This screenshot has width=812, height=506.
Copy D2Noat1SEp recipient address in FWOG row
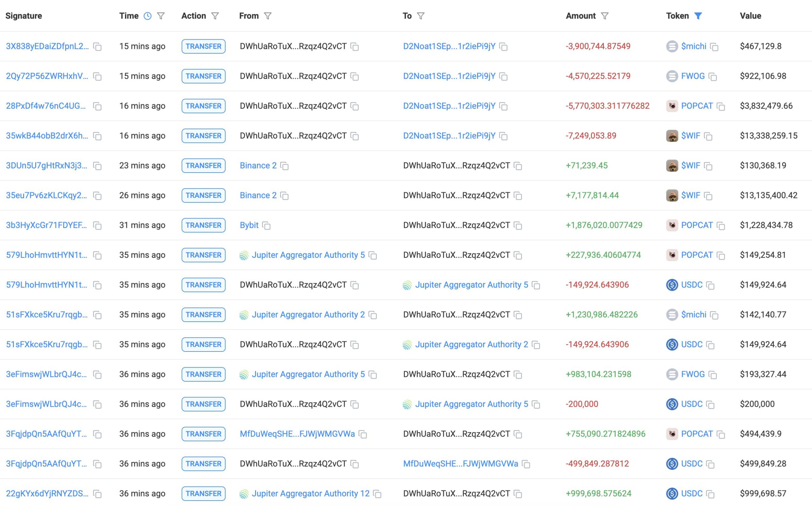pyautogui.click(x=503, y=77)
